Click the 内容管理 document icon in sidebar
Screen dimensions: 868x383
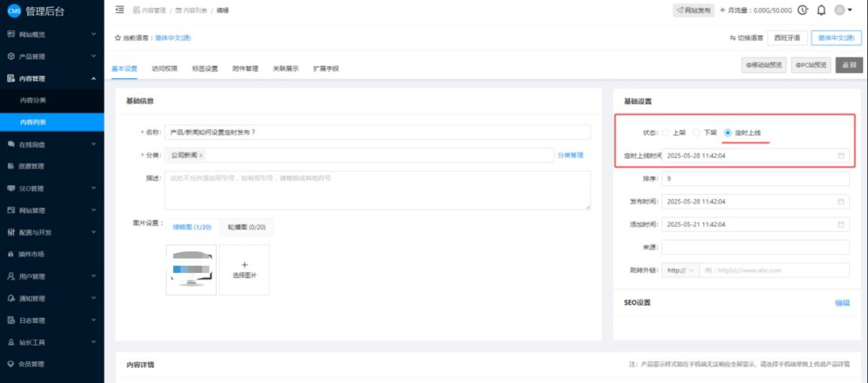(x=11, y=78)
